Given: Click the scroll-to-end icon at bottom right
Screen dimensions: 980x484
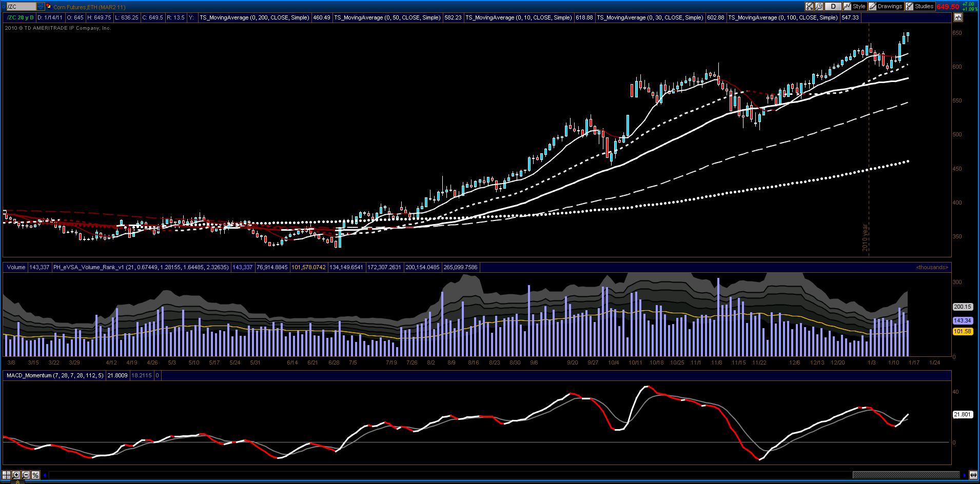Looking at the screenshot, I should [x=973, y=475].
